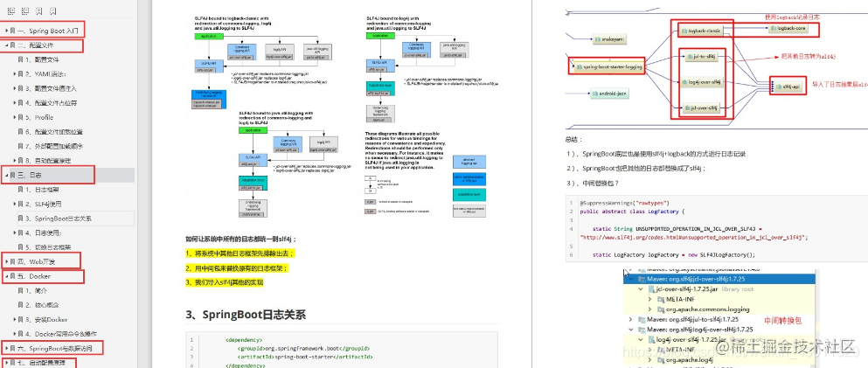Expand the '2、SLF4j使用' section arrow
This screenshot has width=868, height=368.
pos(15,205)
